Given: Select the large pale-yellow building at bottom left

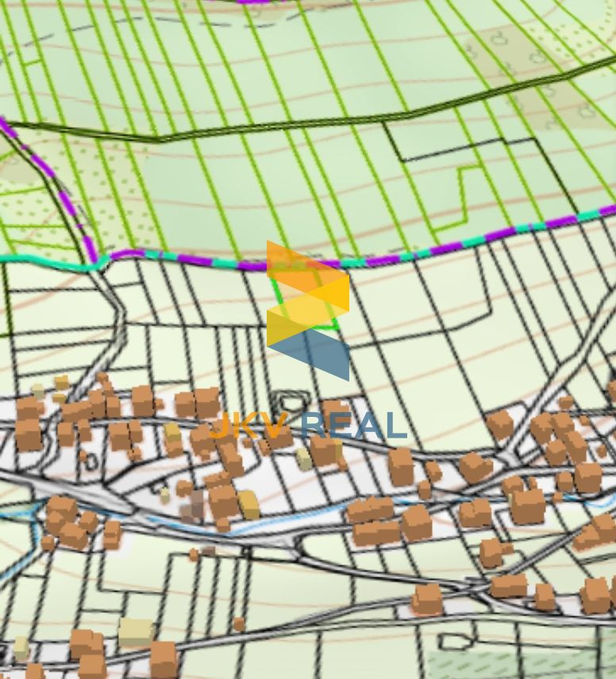Looking at the screenshot, I should coord(136,632).
